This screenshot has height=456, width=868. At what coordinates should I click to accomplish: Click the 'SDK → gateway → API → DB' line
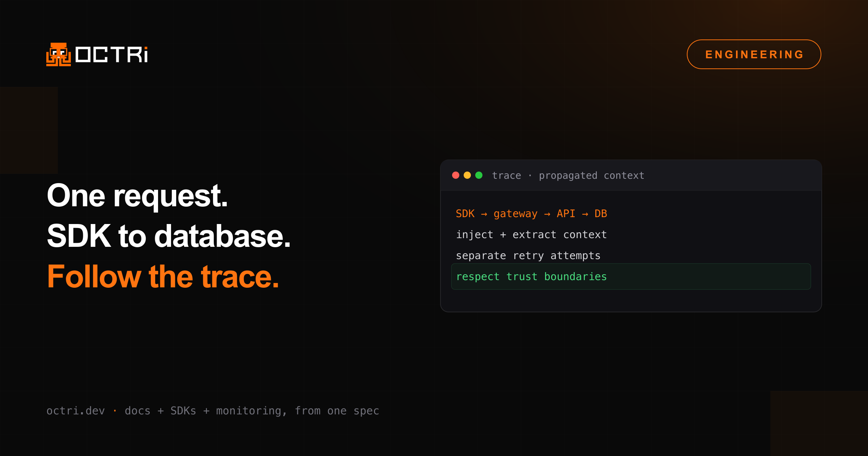click(x=531, y=214)
